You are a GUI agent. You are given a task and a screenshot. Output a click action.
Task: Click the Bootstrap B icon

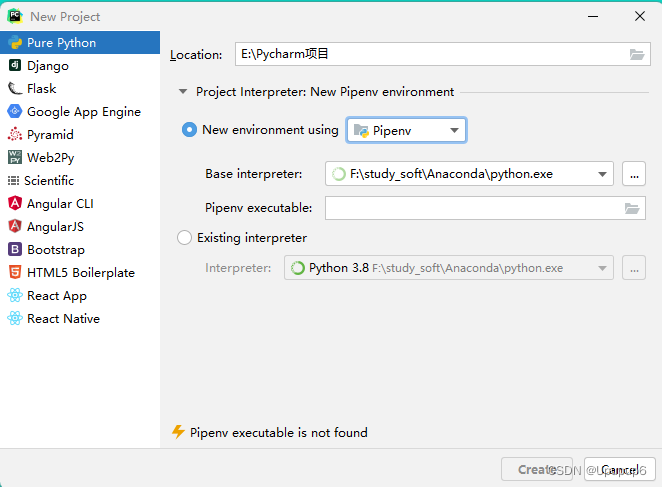click(x=15, y=249)
